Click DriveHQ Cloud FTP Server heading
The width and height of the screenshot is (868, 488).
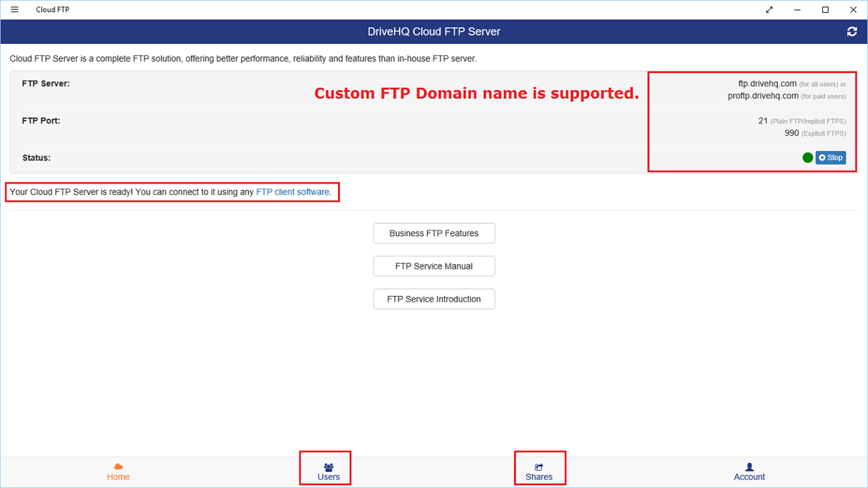click(x=434, y=32)
